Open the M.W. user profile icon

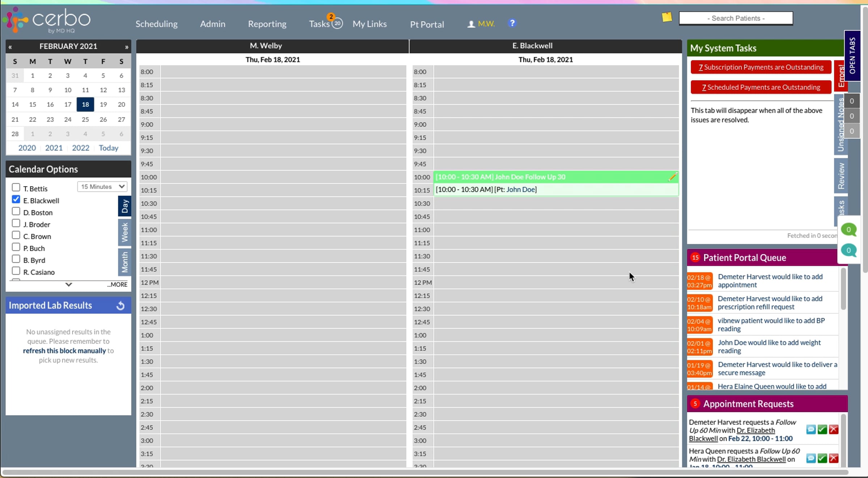[x=471, y=24]
